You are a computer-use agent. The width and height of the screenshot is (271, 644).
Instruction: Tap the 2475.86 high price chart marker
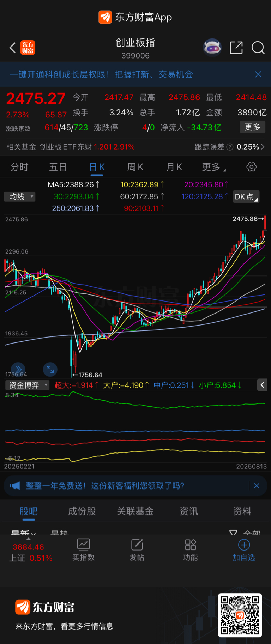pos(248,219)
